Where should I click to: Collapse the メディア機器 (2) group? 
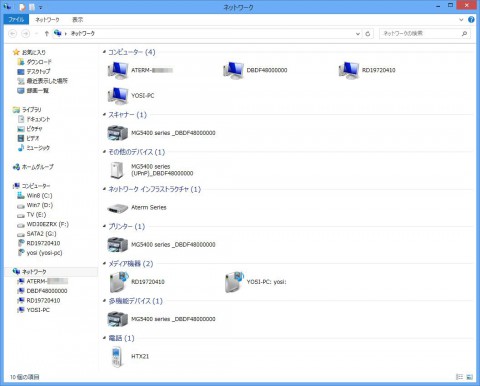pyautogui.click(x=104, y=264)
